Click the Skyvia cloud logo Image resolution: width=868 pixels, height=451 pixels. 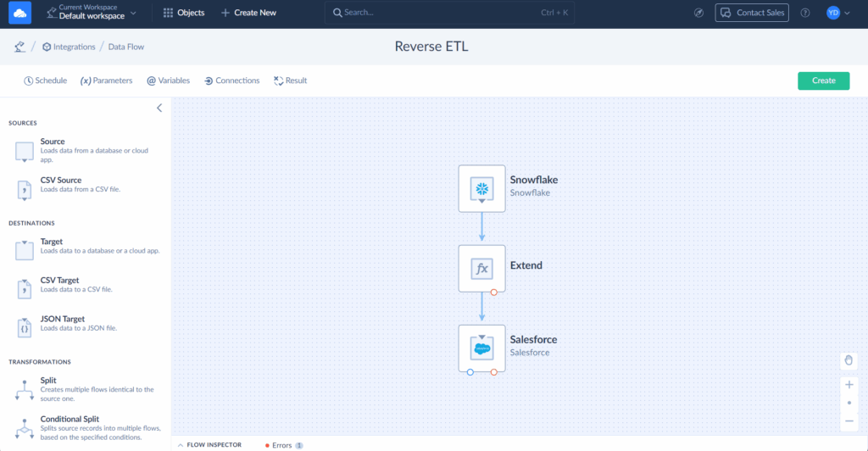pyautogui.click(x=20, y=13)
